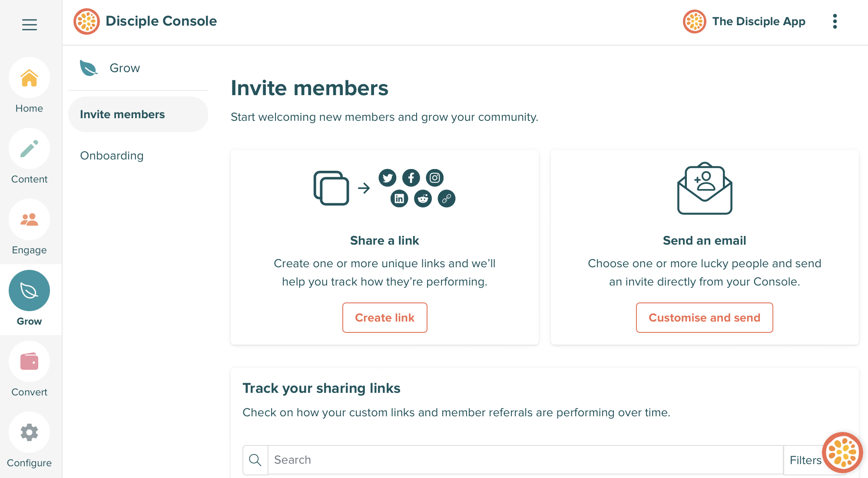868x478 pixels.
Task: Open the hamburger navigation menu
Action: [29, 24]
